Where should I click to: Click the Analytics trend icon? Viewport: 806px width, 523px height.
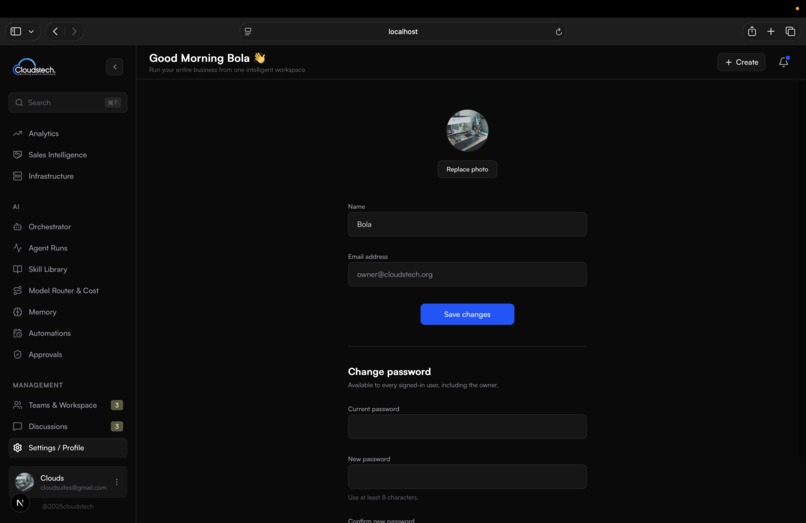click(x=17, y=133)
